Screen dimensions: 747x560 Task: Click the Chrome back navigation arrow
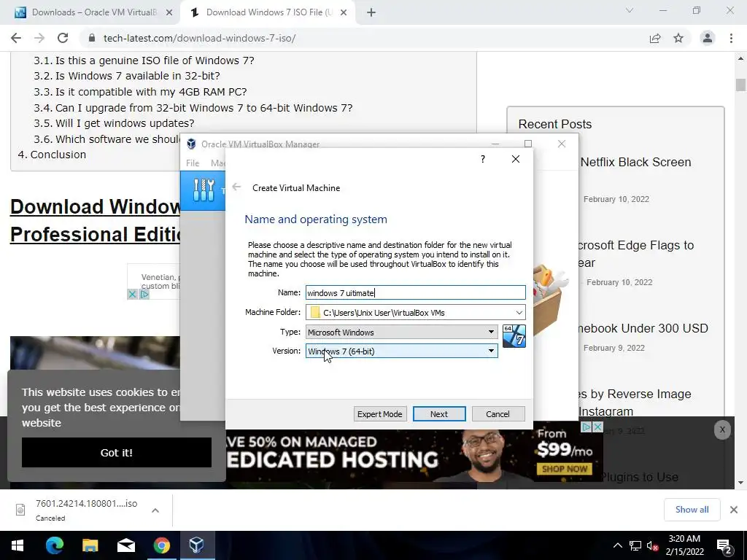pos(16,38)
